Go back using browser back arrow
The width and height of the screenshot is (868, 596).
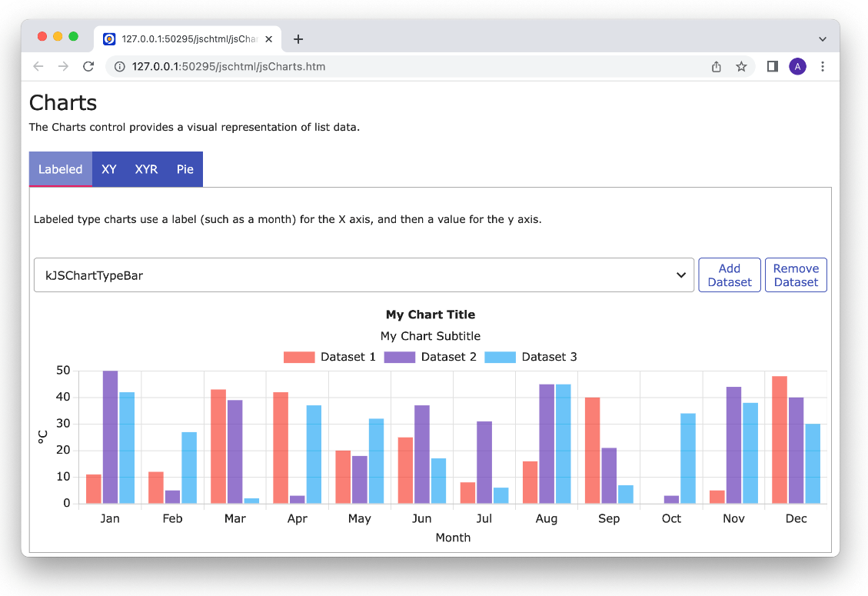38,66
